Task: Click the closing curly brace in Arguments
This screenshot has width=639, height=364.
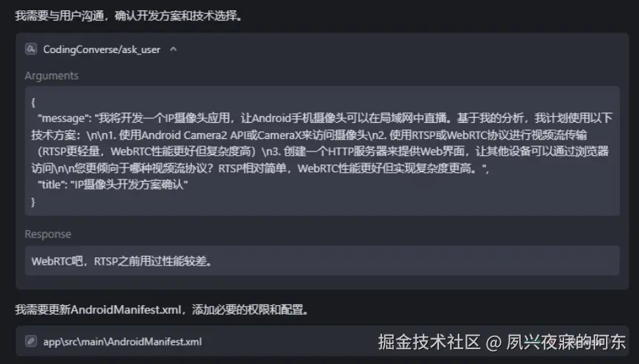Action: coord(33,201)
